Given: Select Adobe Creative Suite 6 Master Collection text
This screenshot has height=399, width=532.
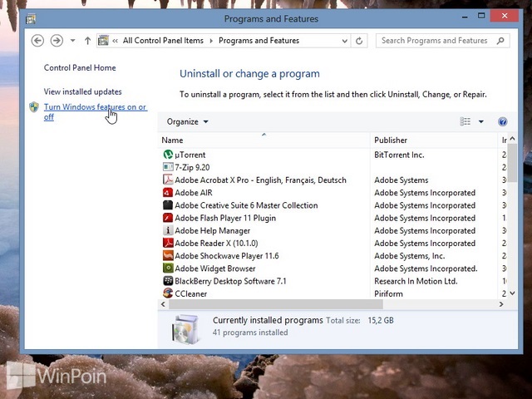Looking at the screenshot, I should click(x=246, y=205).
